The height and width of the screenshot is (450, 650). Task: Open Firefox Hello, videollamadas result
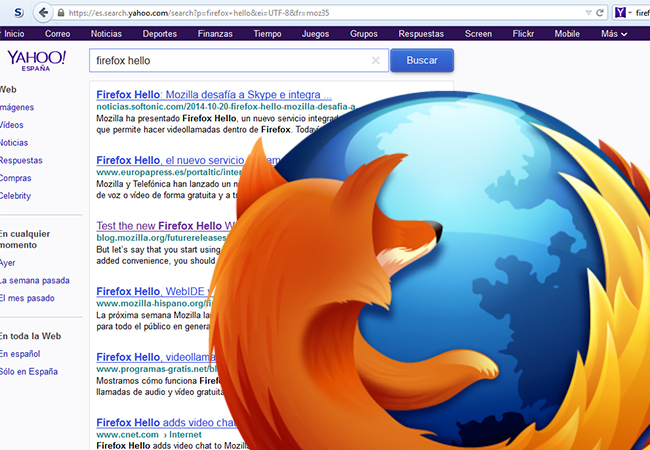click(x=157, y=357)
